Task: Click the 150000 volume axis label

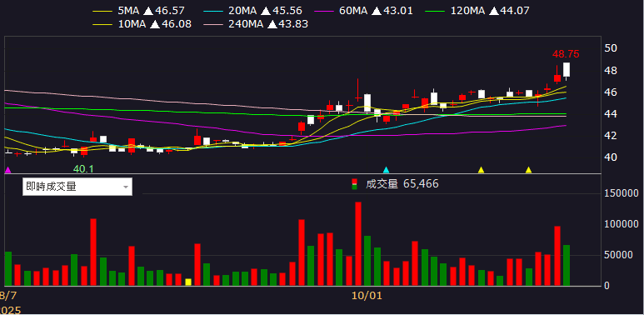Action: [622, 193]
